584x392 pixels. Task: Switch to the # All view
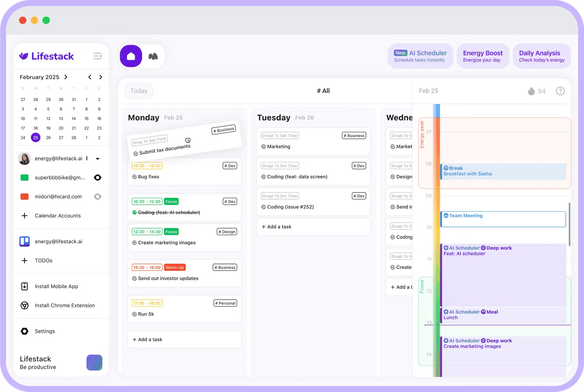(x=323, y=91)
